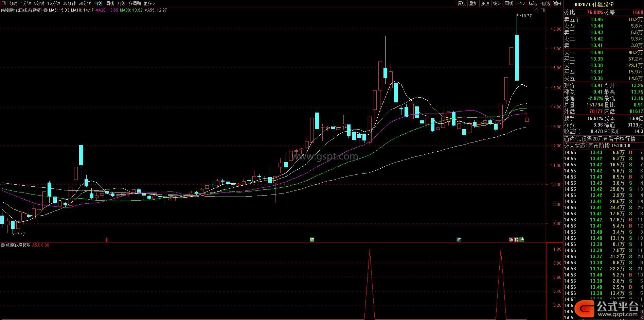Click the MA30: 13.92 indicator label
The width and height of the screenshot is (644, 320).
(131, 10)
